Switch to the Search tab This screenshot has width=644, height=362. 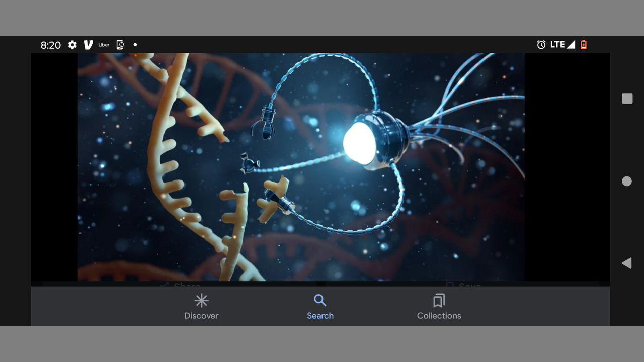click(x=320, y=307)
